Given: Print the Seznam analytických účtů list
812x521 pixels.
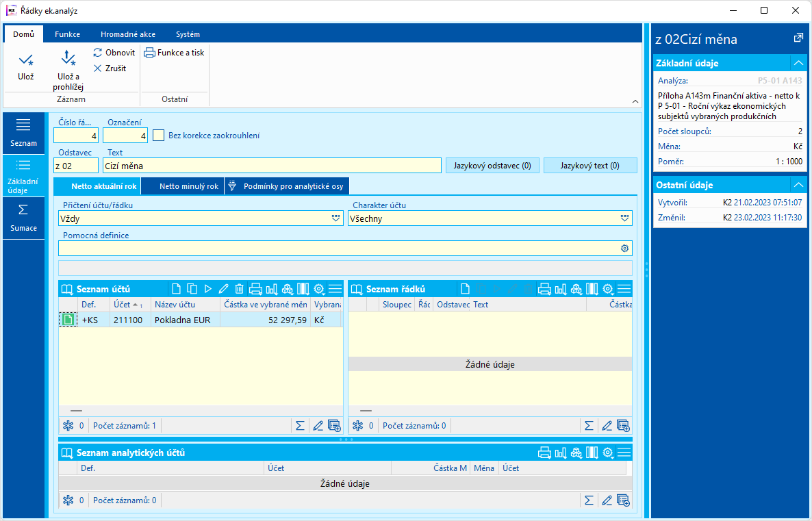Looking at the screenshot, I should tap(544, 453).
